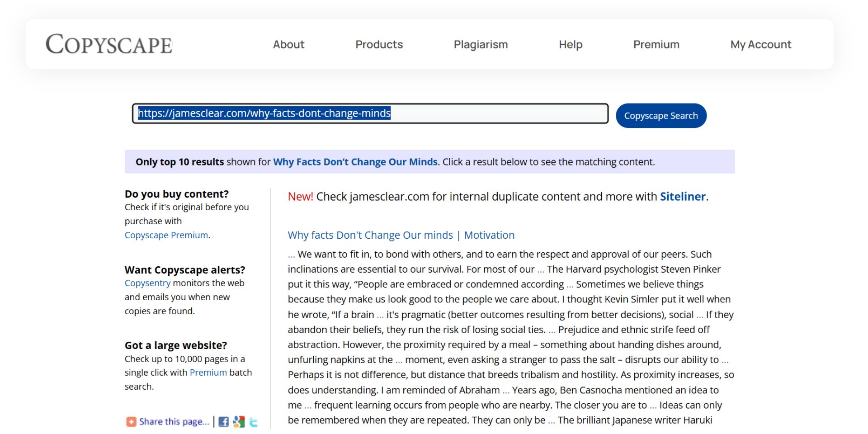
Task: Follow the Copyscape Premium sidebar link
Action: click(x=166, y=235)
